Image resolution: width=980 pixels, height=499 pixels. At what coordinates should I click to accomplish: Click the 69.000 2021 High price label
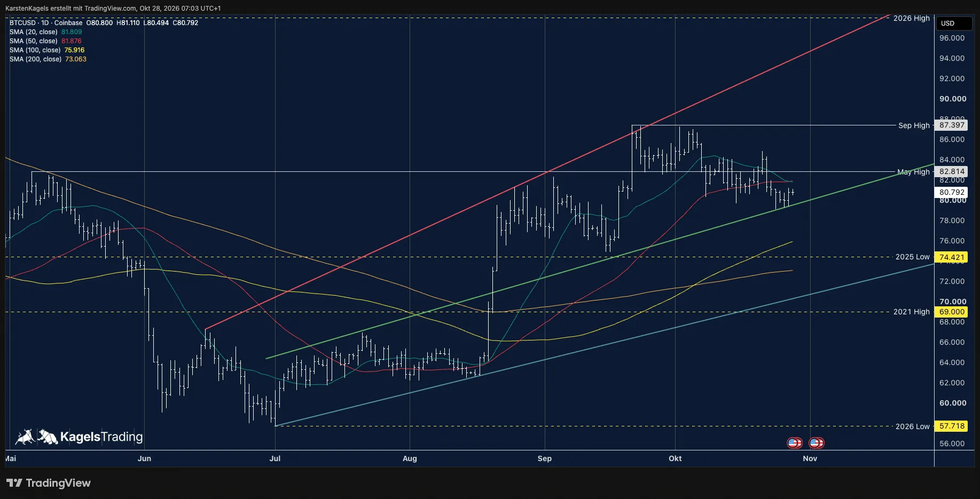952,312
